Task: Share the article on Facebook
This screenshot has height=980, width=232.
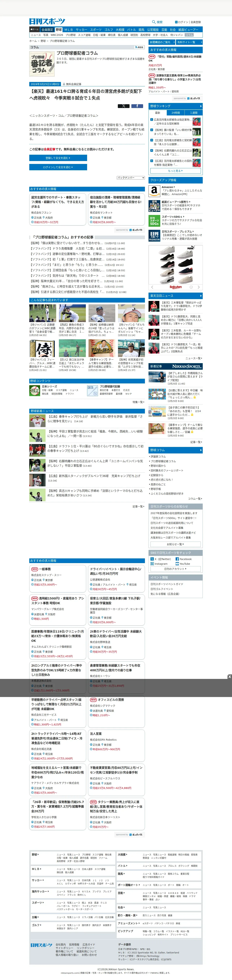Action: coord(137,106)
